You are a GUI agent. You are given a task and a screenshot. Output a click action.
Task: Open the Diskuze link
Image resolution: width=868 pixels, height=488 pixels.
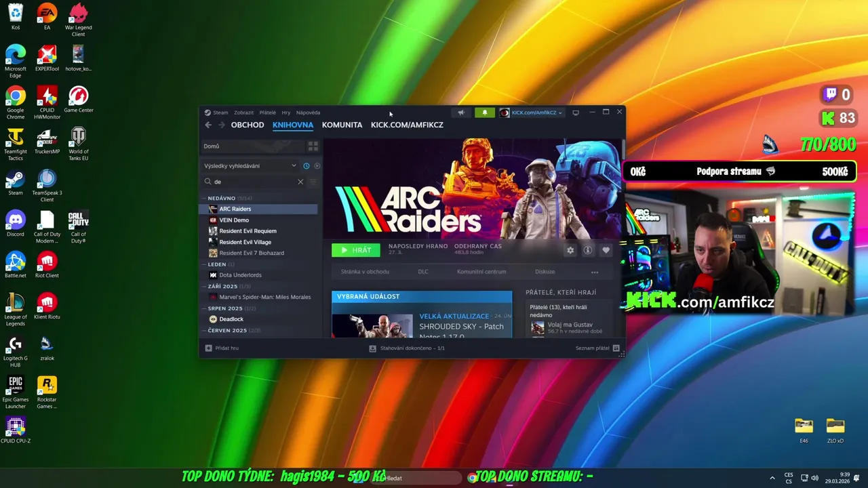coord(545,272)
